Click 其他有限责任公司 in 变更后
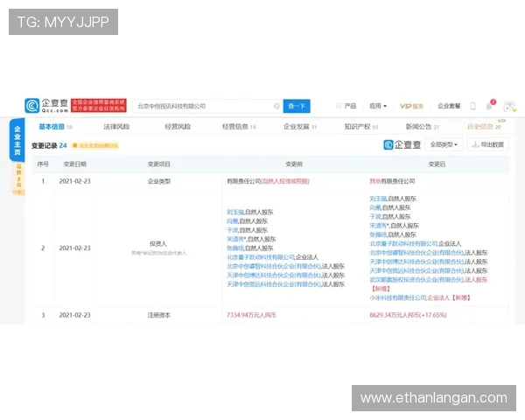 (x=392, y=181)
